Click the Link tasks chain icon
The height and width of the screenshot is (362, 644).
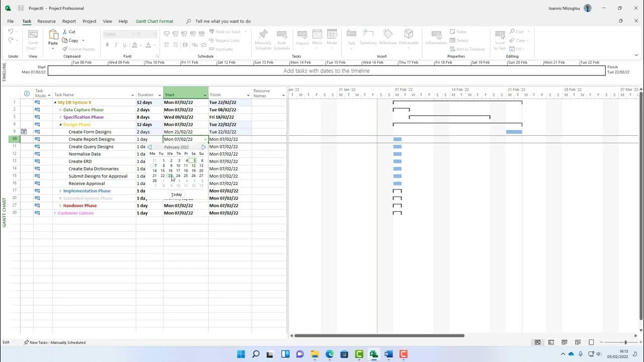click(x=195, y=45)
